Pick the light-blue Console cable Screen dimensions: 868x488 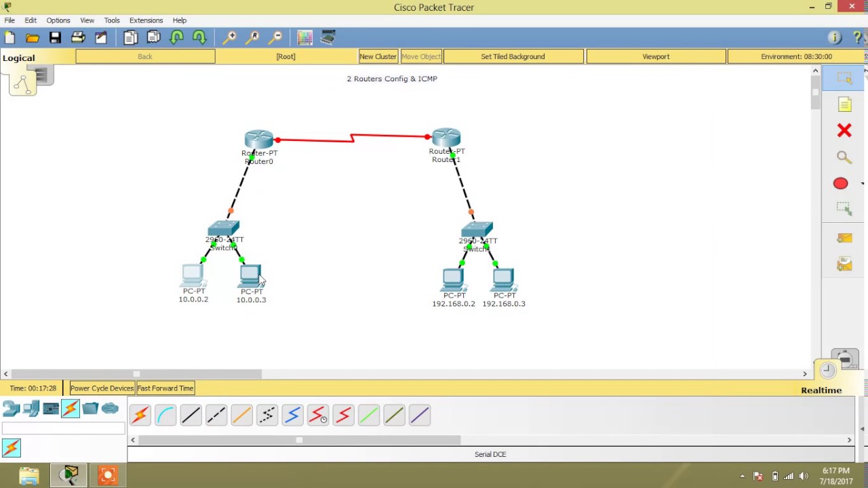point(165,415)
